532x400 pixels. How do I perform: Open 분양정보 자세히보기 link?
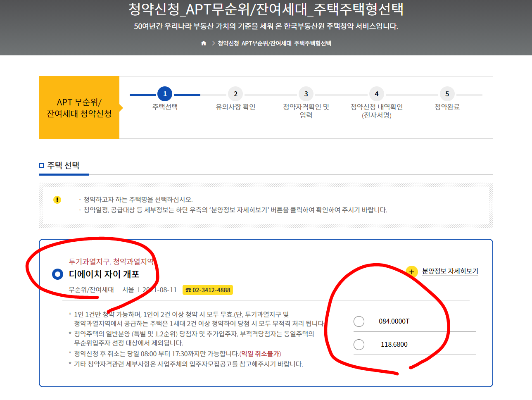[x=450, y=271]
